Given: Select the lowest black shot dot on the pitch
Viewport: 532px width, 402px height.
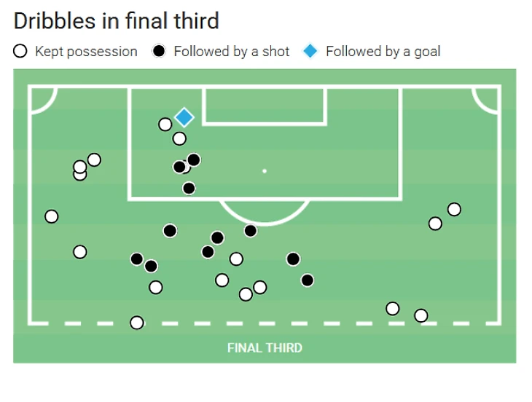Looking at the screenshot, I should [x=307, y=280].
